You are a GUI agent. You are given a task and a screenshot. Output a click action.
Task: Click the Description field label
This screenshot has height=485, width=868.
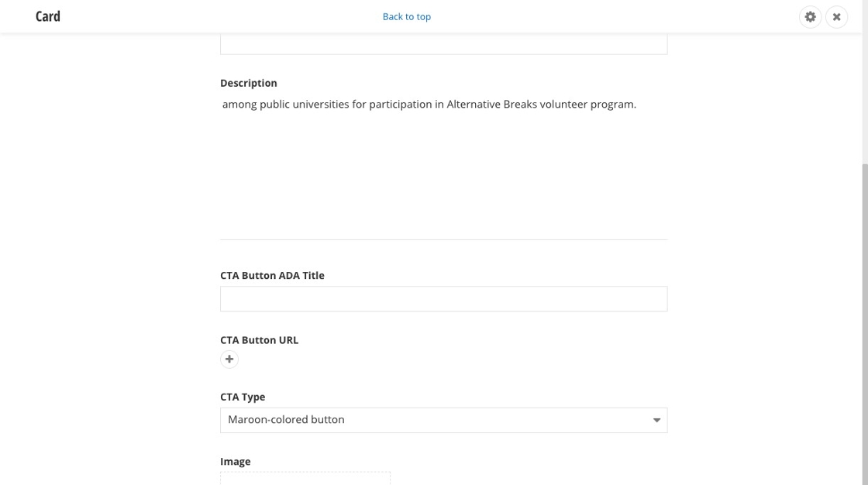click(x=248, y=83)
